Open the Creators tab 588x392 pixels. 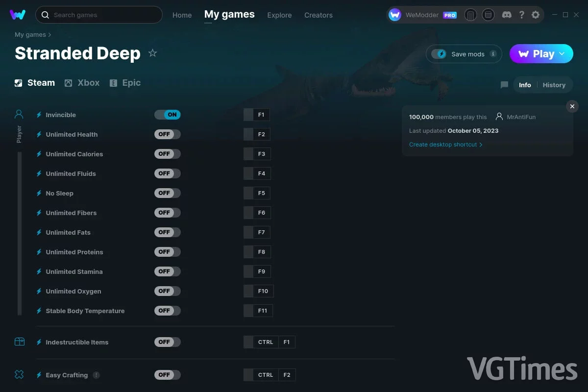pos(318,15)
